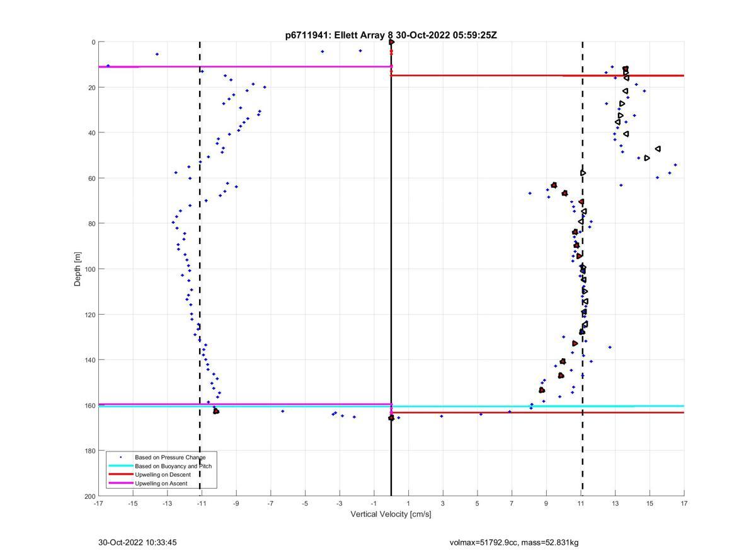Screen dimensions: 756x558
Task: Click x-axis tick label '-9'
Action: coord(236,503)
